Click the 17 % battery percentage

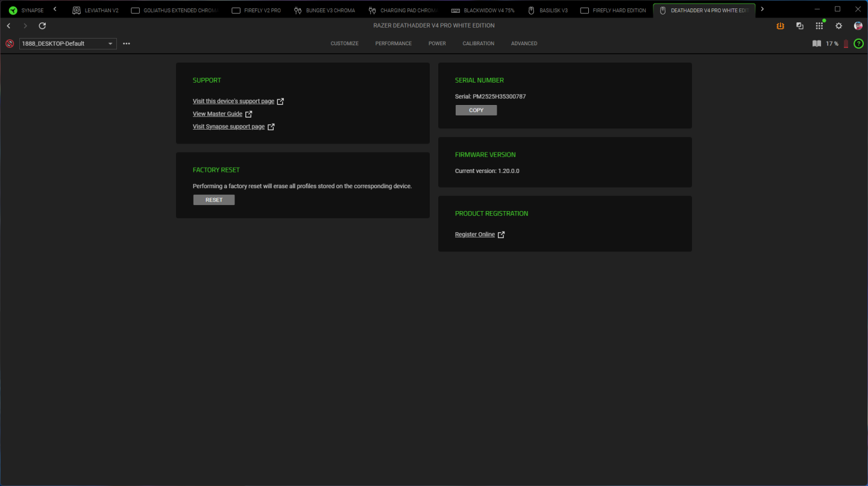click(832, 43)
